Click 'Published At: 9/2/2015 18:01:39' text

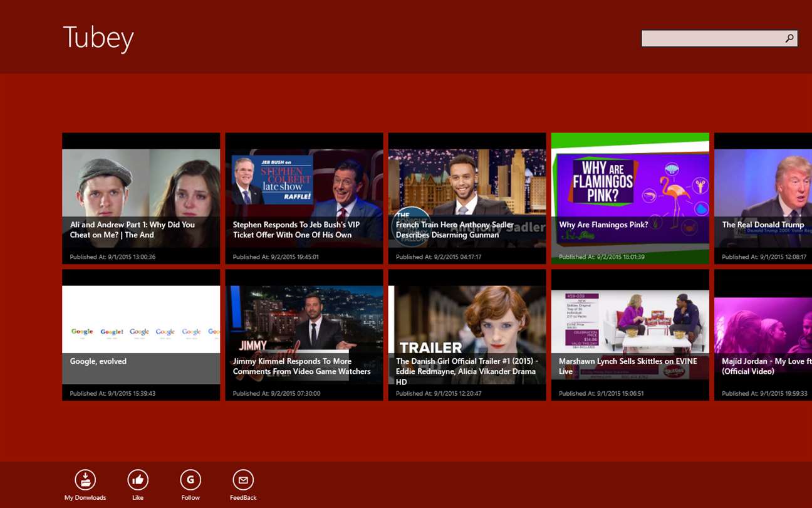click(x=601, y=257)
